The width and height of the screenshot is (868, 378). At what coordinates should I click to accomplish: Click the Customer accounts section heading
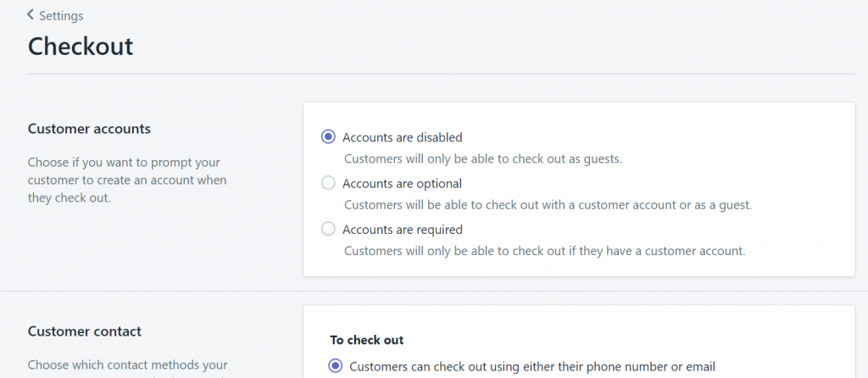coord(89,129)
